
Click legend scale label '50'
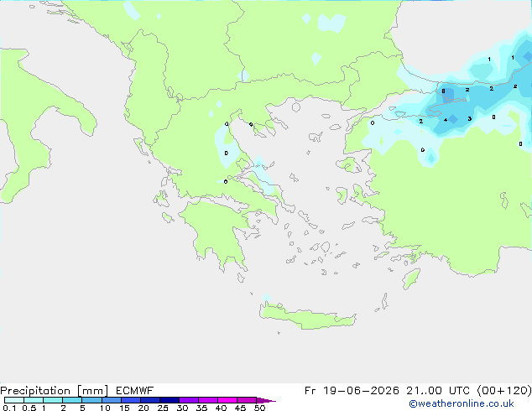[259, 408]
